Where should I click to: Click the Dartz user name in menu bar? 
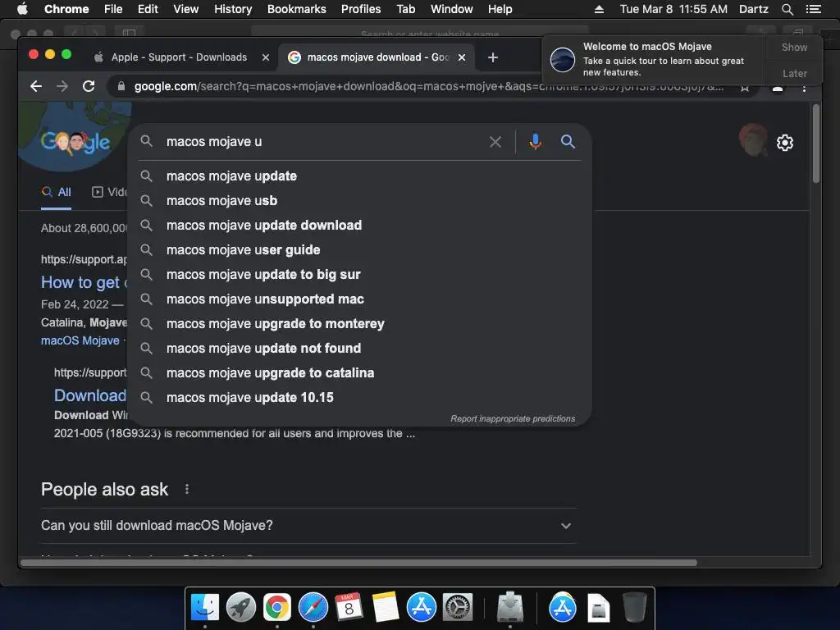(x=753, y=9)
